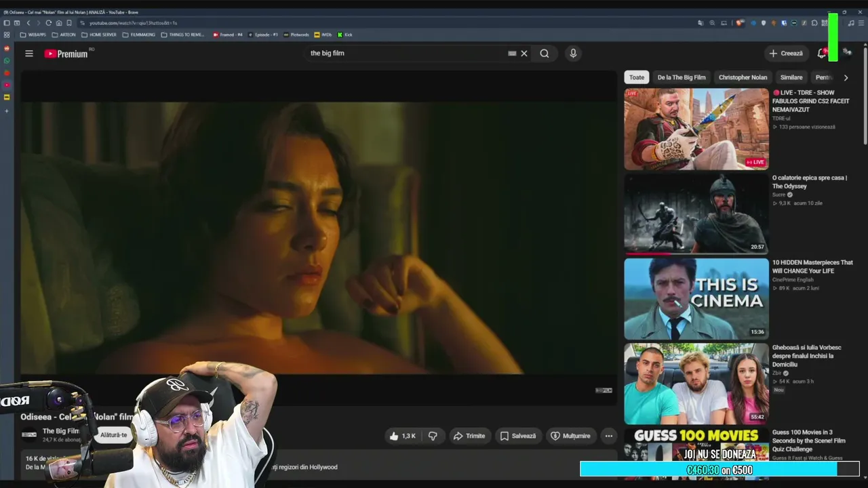Viewport: 868px width, 488px height.
Task: Click the Trimite share button
Action: point(469,436)
